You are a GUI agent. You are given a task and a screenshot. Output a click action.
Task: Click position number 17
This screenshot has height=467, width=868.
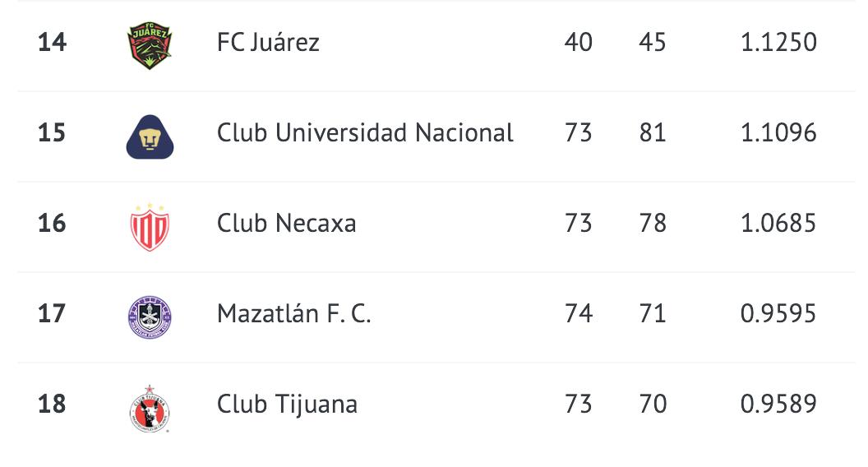(52, 313)
